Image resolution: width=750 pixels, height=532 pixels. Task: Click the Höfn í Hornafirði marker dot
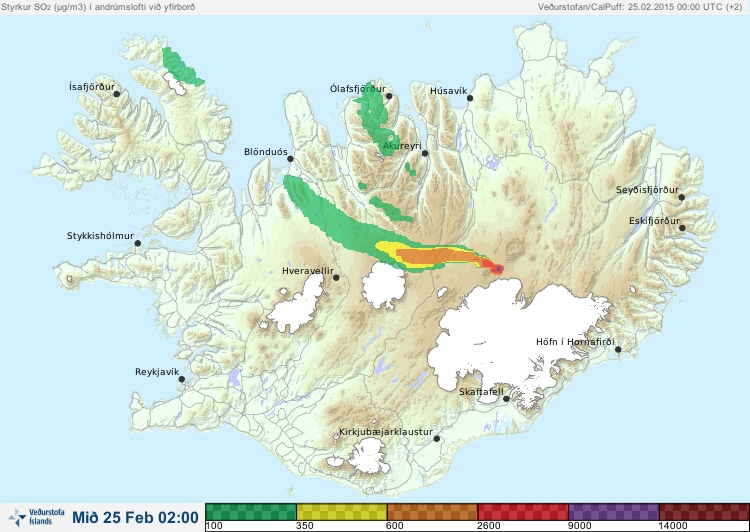(x=618, y=349)
